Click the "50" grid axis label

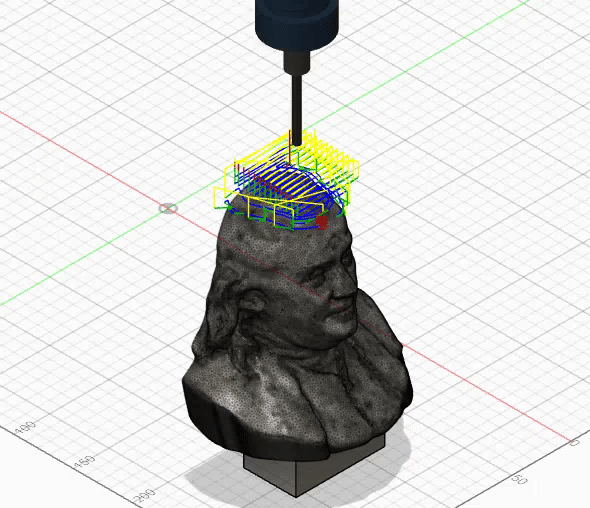click(520, 480)
